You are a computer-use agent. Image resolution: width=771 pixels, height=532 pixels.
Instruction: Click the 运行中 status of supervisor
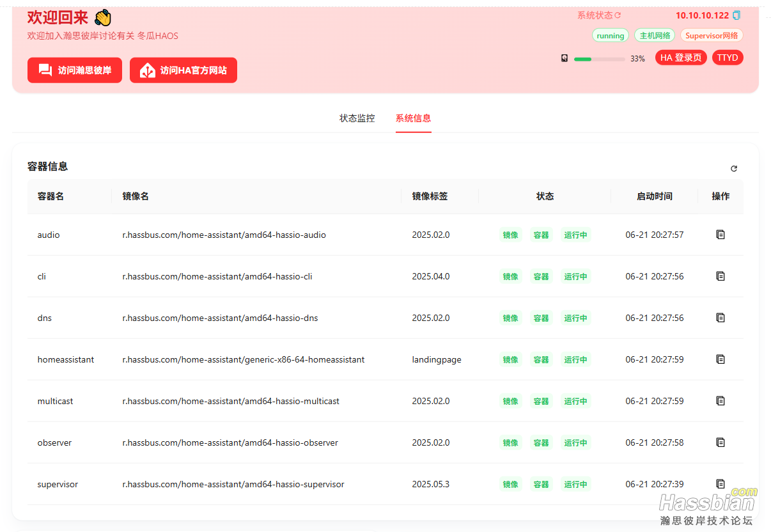pos(576,484)
